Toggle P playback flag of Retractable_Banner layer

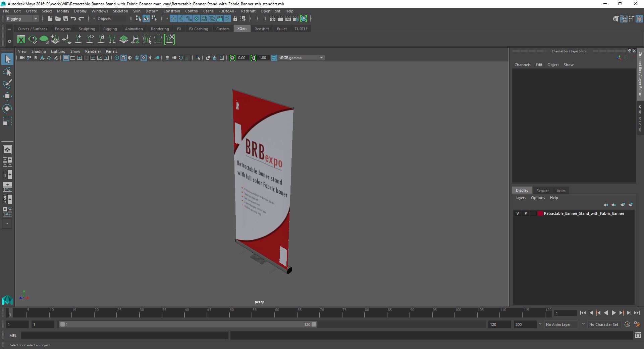[526, 213]
